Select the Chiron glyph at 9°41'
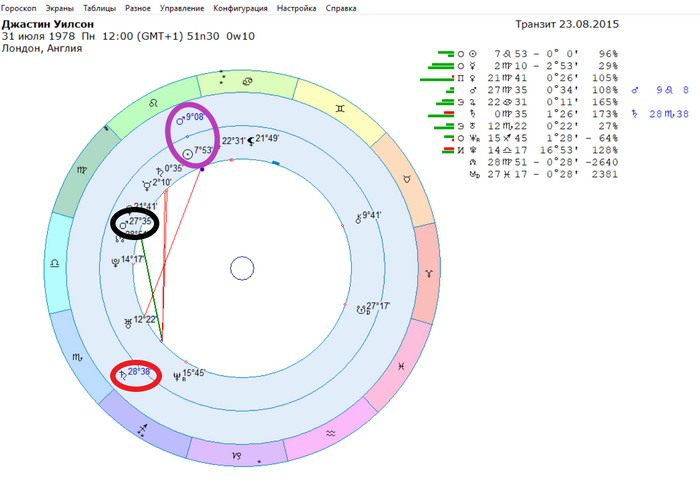 pyautogui.click(x=358, y=219)
